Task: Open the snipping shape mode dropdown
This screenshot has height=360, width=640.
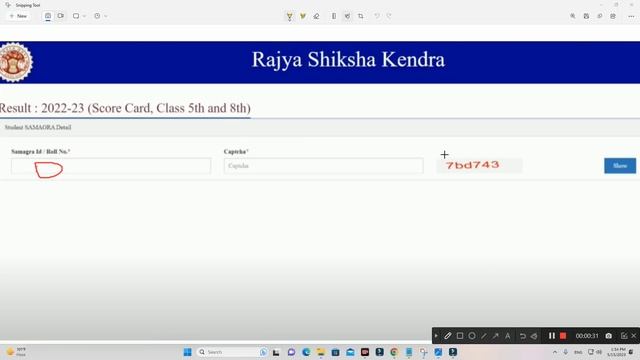Action: pos(79,16)
